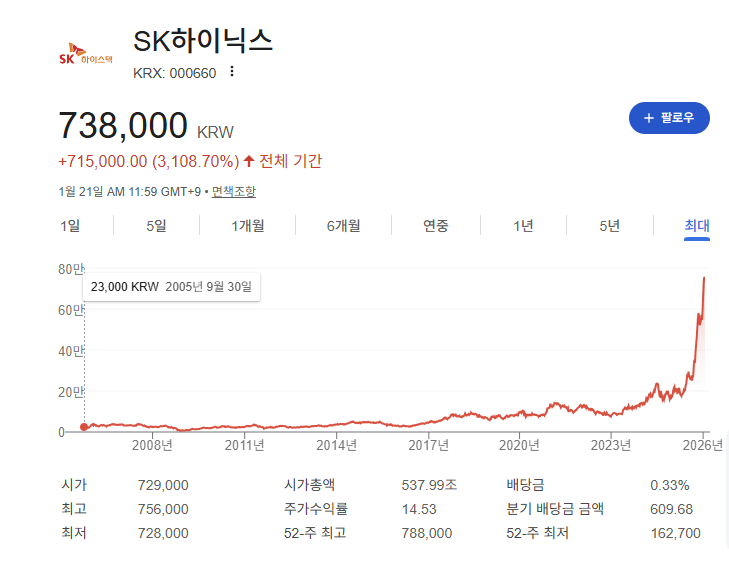Click the +715,000.00 (3,108.70%) change text
This screenshot has width=729, height=568.
[x=149, y=162]
